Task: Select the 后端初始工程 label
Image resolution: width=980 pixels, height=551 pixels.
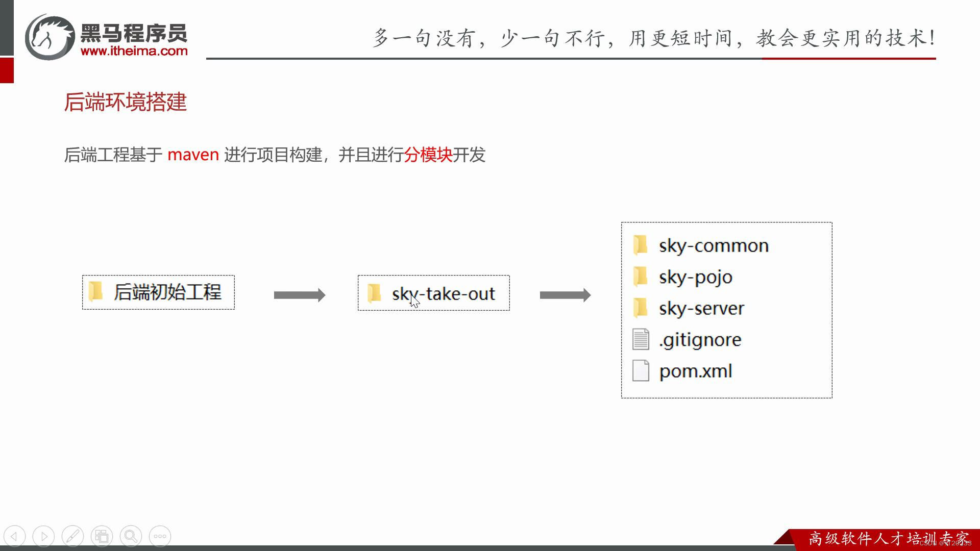Action: pyautogui.click(x=167, y=292)
